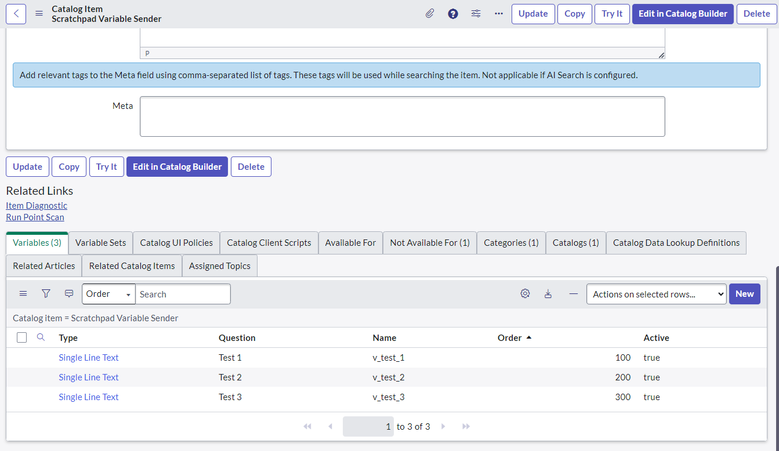Open the personalize form sliders icon
The image size is (779, 451).
[x=476, y=13]
